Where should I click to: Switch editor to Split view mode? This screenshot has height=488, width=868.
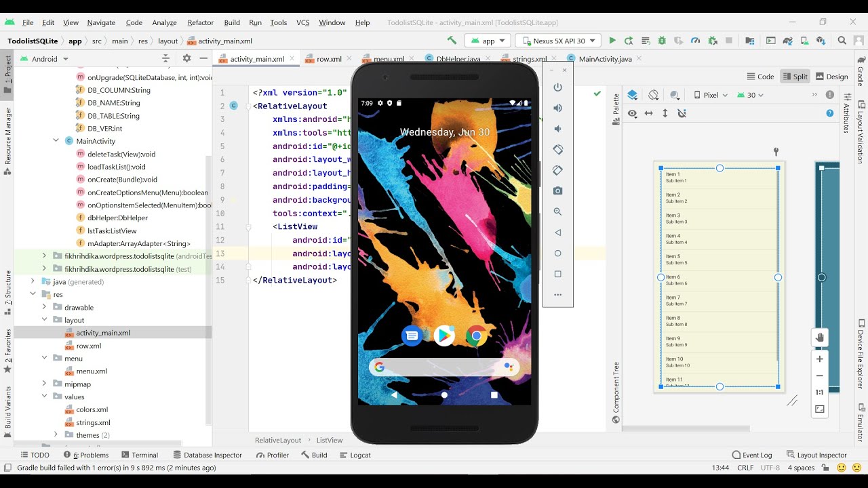[795, 77]
